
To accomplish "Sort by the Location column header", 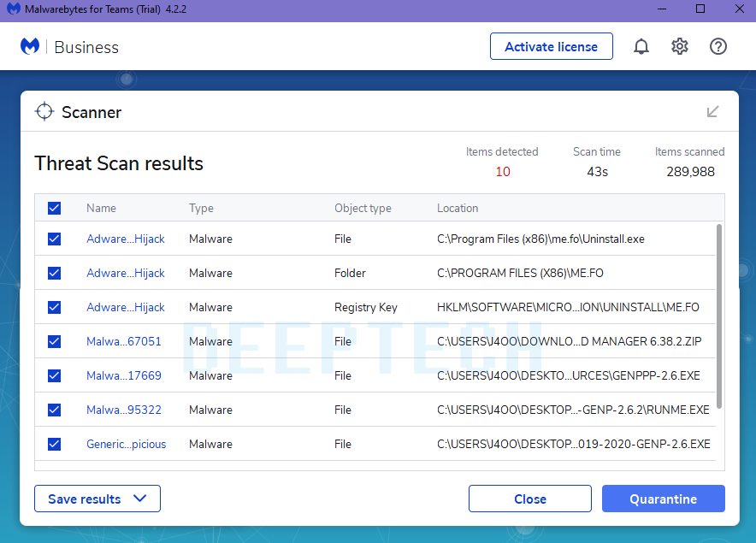I will pyautogui.click(x=458, y=208).
